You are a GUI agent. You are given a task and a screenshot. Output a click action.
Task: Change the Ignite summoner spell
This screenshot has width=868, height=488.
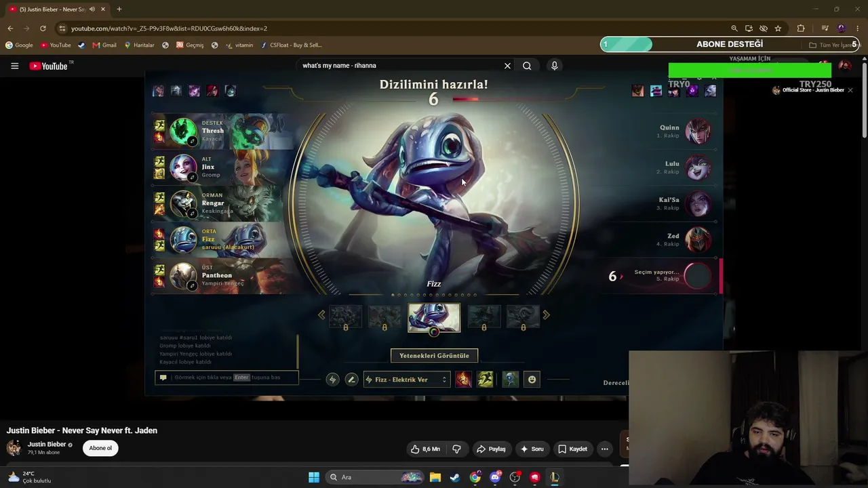tap(463, 380)
